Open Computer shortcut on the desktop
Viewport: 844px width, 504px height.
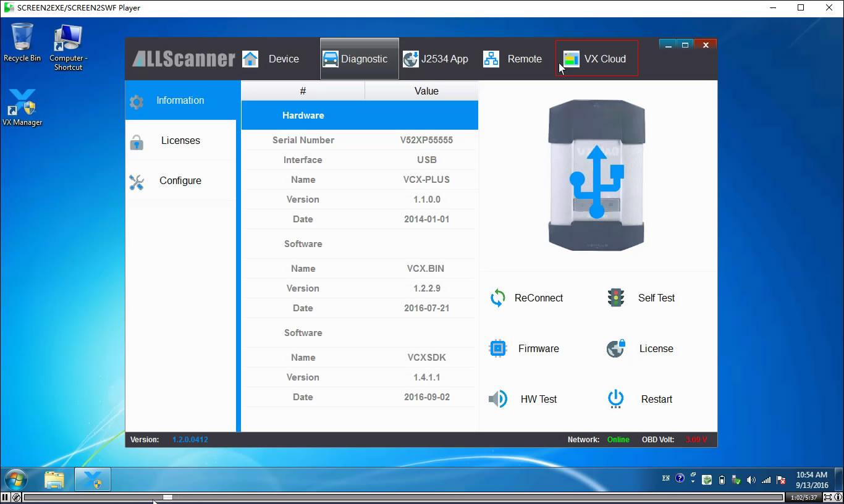(x=68, y=48)
